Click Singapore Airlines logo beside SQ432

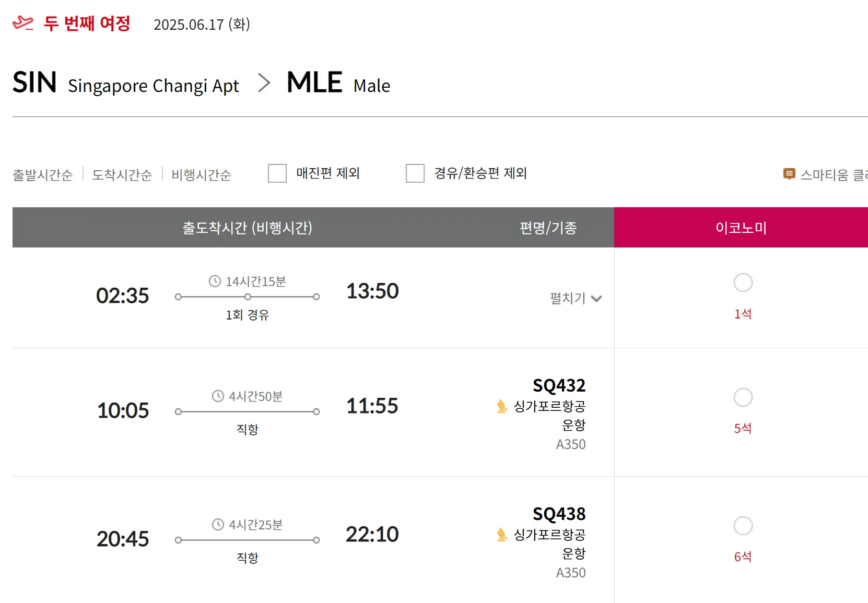tap(502, 406)
